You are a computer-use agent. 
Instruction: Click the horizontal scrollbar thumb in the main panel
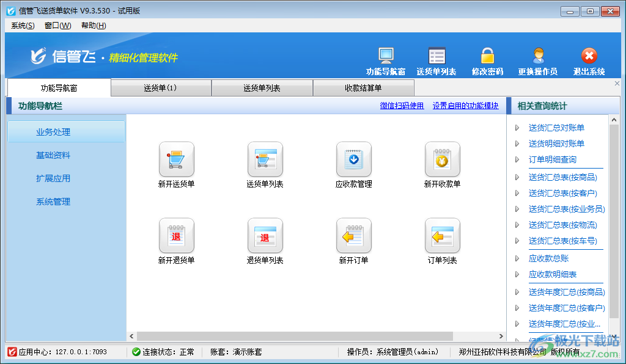coord(295,336)
